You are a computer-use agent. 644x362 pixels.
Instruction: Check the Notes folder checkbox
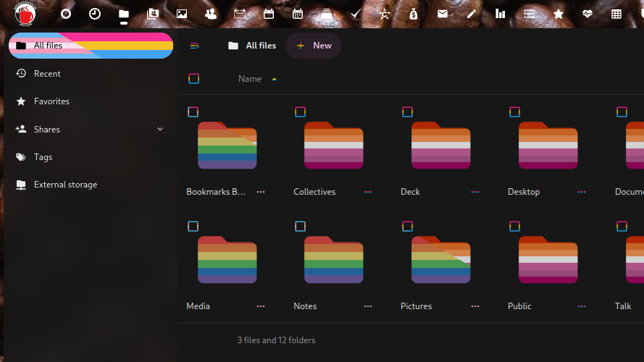[300, 226]
